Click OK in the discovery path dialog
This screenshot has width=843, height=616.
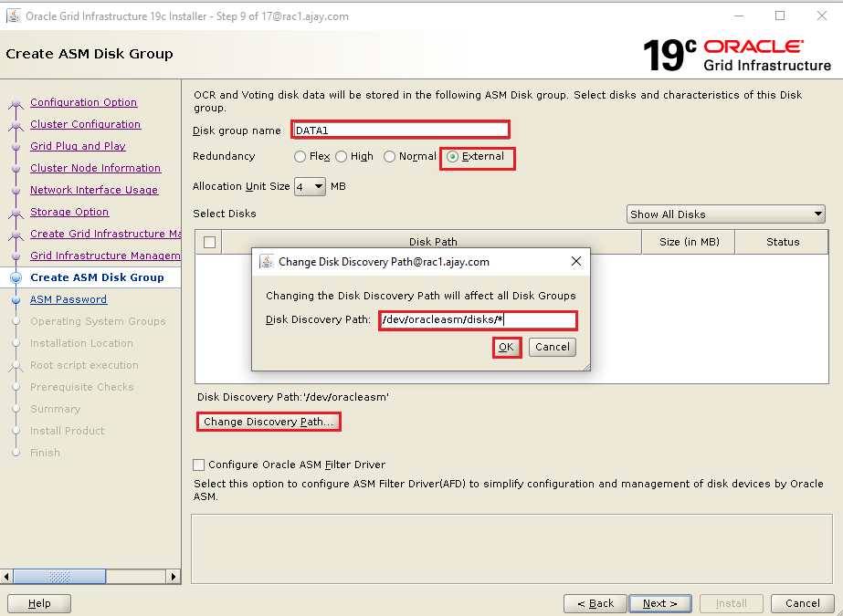click(x=507, y=347)
